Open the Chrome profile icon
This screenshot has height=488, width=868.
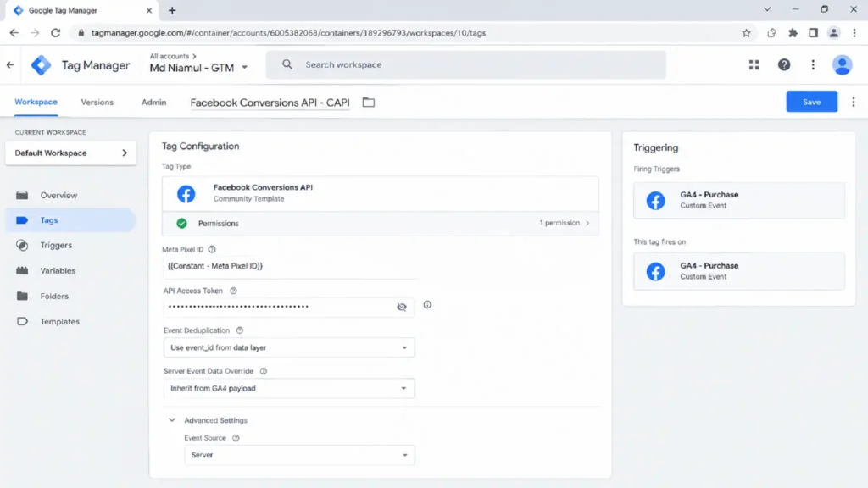click(834, 33)
